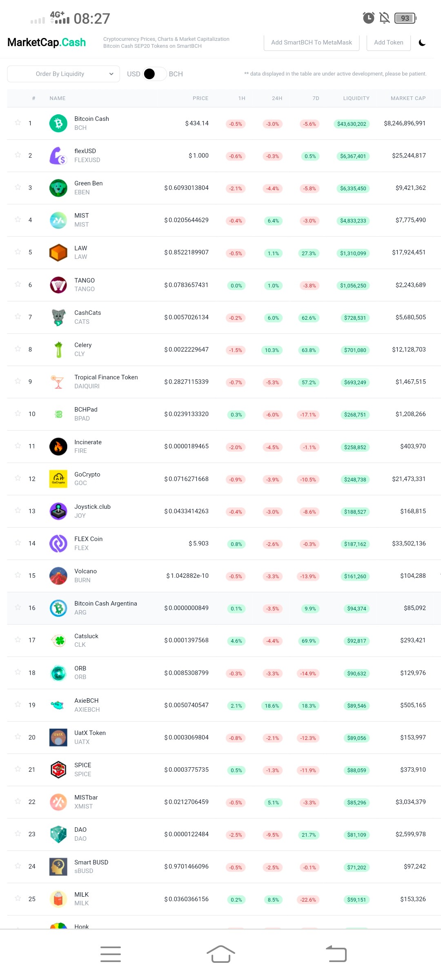Favorite Bitcoin Cash with star
441x980 pixels.
click(18, 122)
